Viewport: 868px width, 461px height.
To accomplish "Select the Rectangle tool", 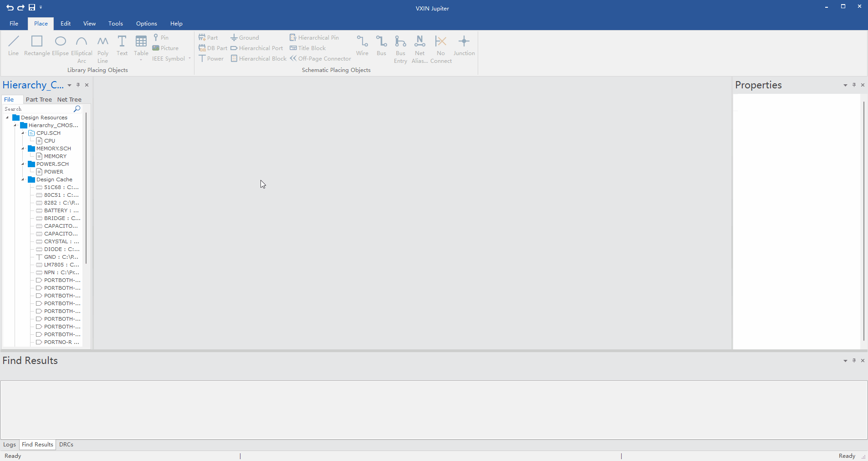I will (x=37, y=46).
